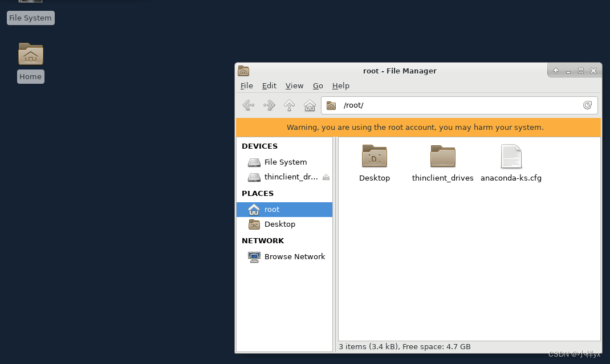
Task: Open the Help menu
Action: click(x=341, y=85)
